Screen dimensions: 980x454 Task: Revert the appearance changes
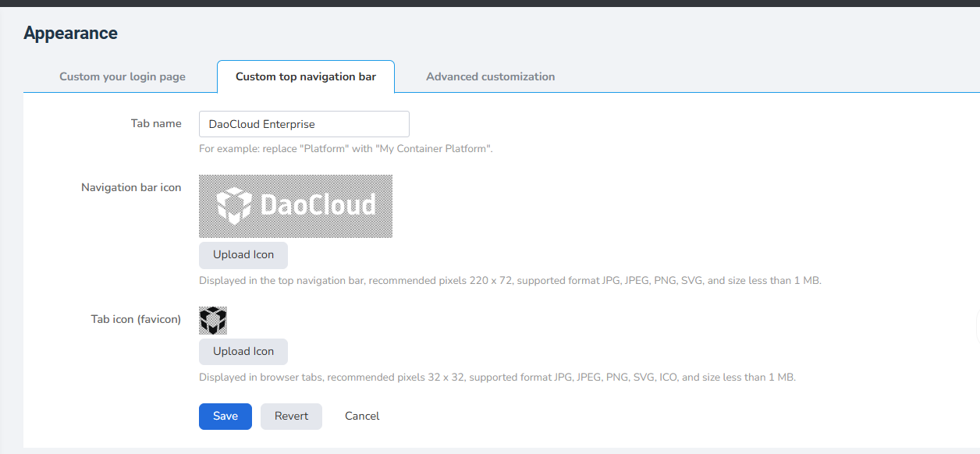point(292,417)
